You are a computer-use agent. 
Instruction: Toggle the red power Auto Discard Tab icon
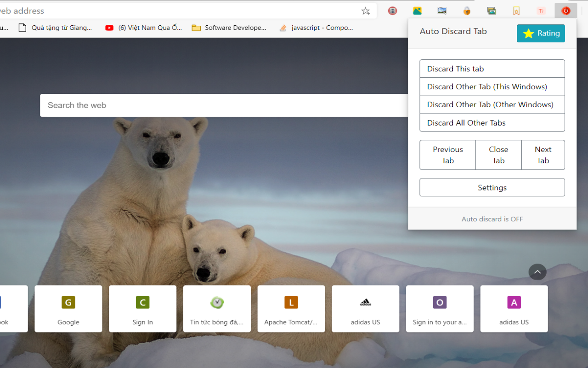[x=565, y=11]
